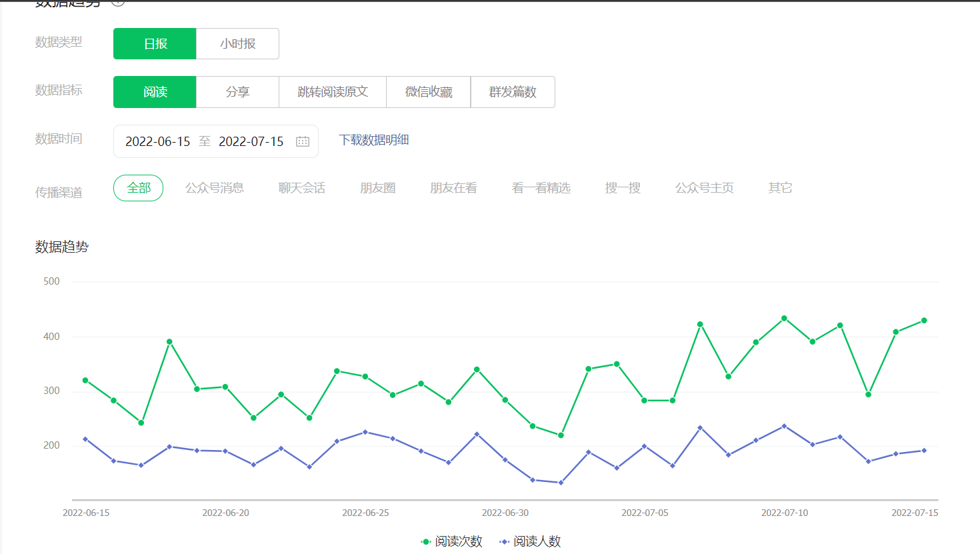Filter by 聊天会话 channel
The image size is (980, 554).
(302, 188)
